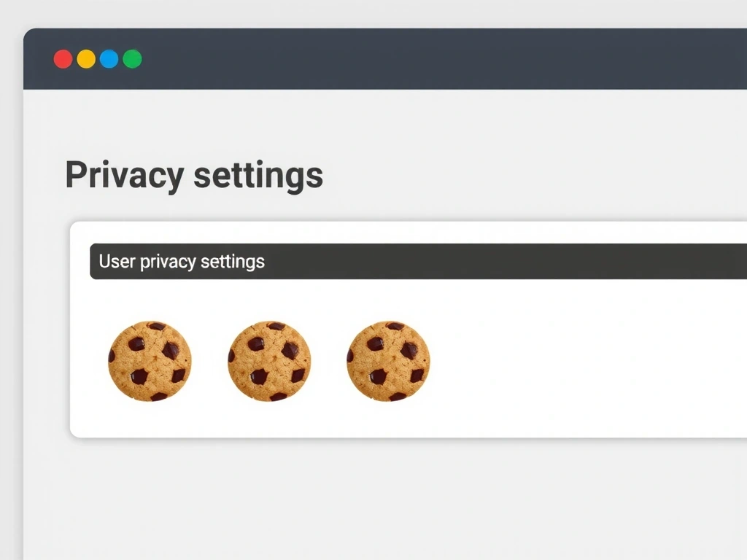The image size is (747, 560).
Task: Select the leftmost cookie icon
Action: click(150, 362)
